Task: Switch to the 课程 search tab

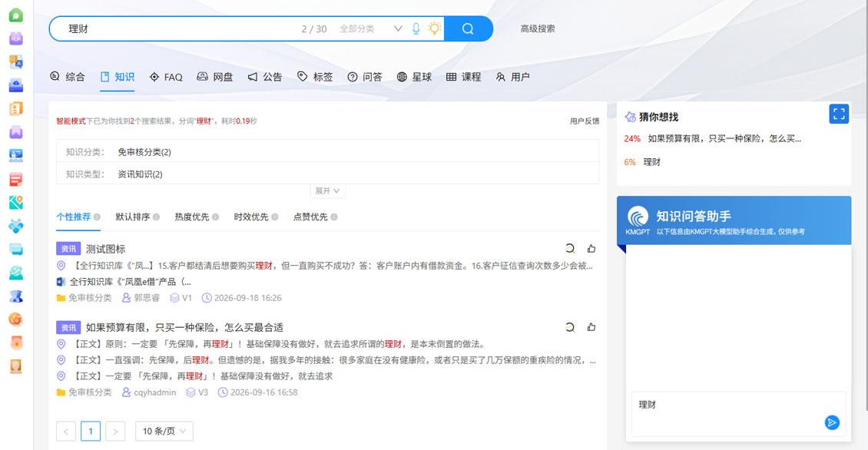Action: [x=464, y=77]
